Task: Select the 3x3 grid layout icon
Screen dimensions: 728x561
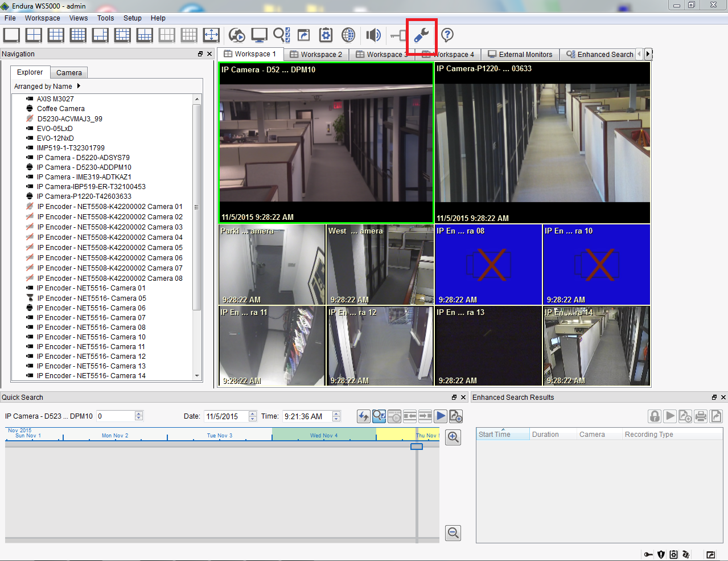Action: 56,35
